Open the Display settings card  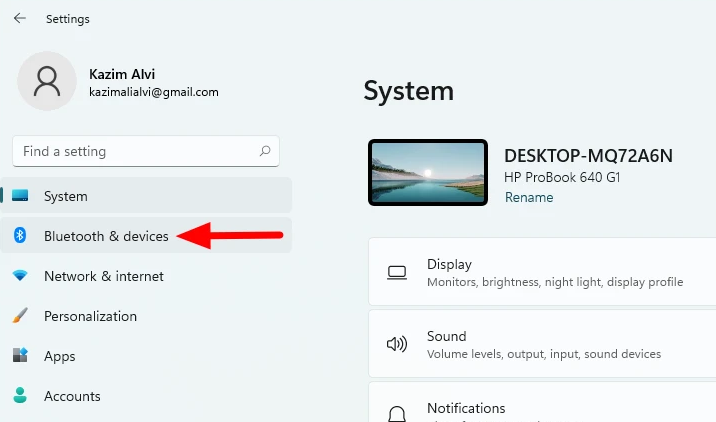click(542, 271)
